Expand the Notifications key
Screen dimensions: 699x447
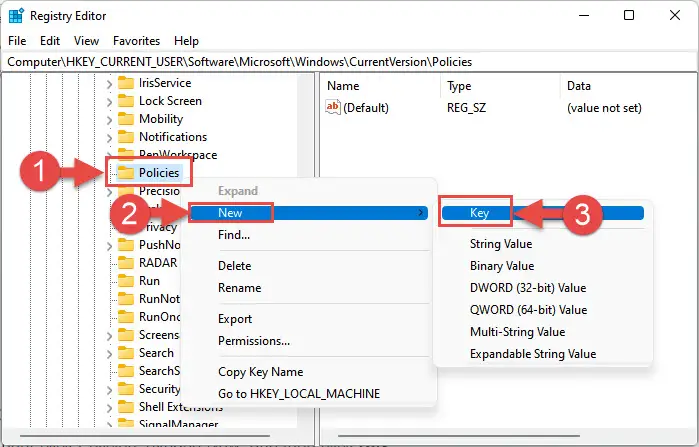109,137
